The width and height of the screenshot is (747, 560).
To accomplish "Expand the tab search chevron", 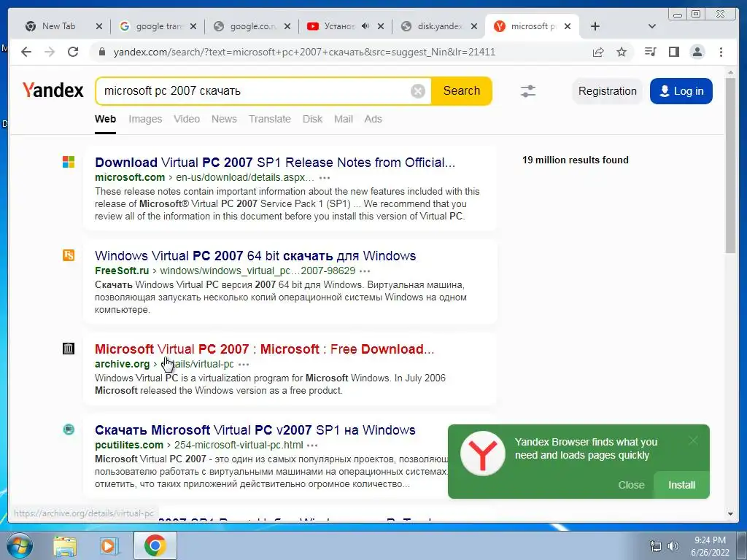I will pos(652,26).
